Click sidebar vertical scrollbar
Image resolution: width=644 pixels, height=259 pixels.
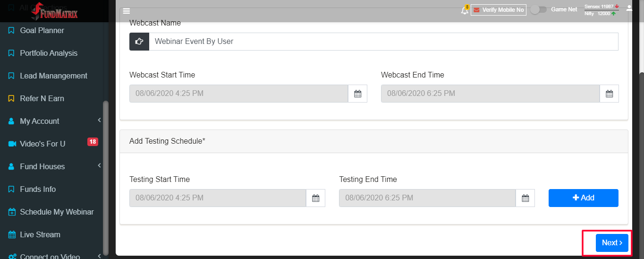[x=106, y=177]
